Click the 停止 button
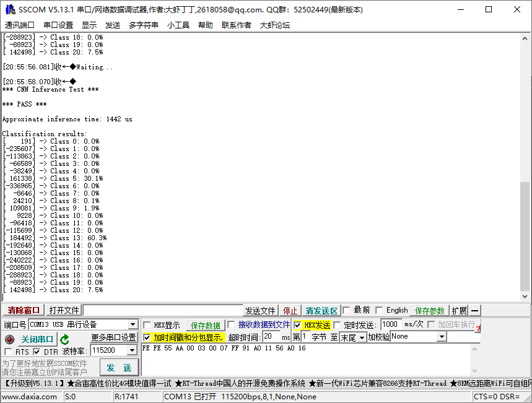 pos(290,311)
